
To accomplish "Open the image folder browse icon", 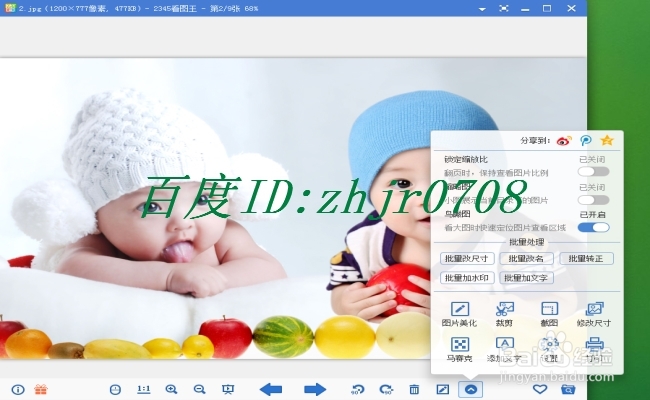I will coord(568,389).
